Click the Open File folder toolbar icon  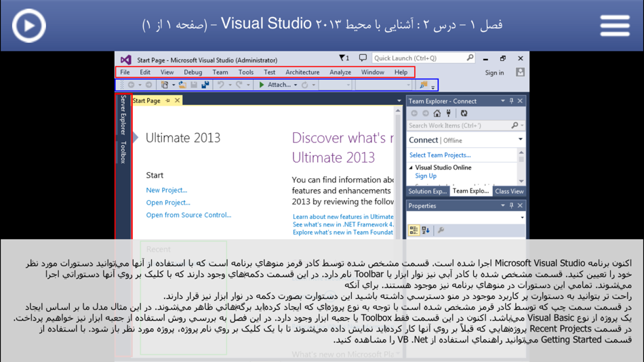tap(182, 85)
